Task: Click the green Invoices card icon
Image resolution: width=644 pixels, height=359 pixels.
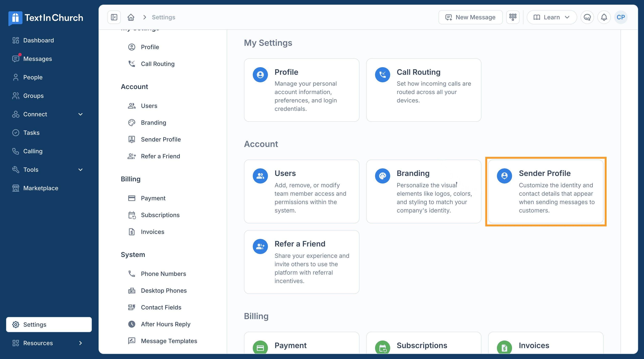Action: click(504, 348)
